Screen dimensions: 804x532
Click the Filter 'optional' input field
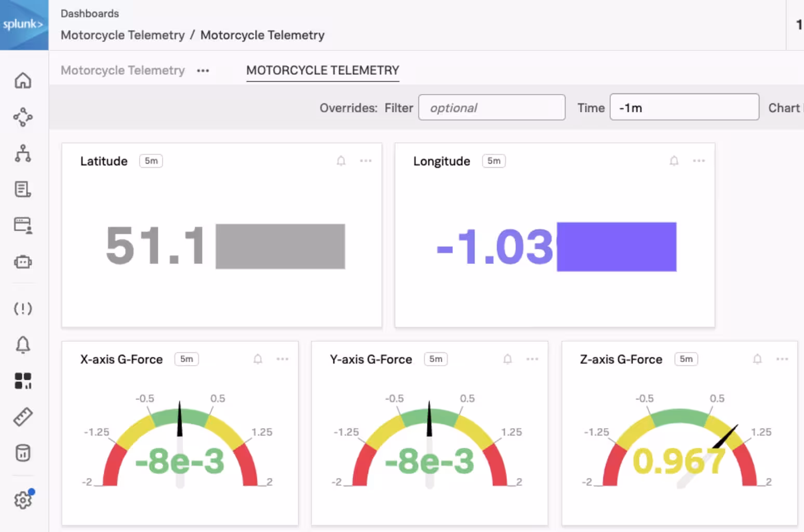491,108
